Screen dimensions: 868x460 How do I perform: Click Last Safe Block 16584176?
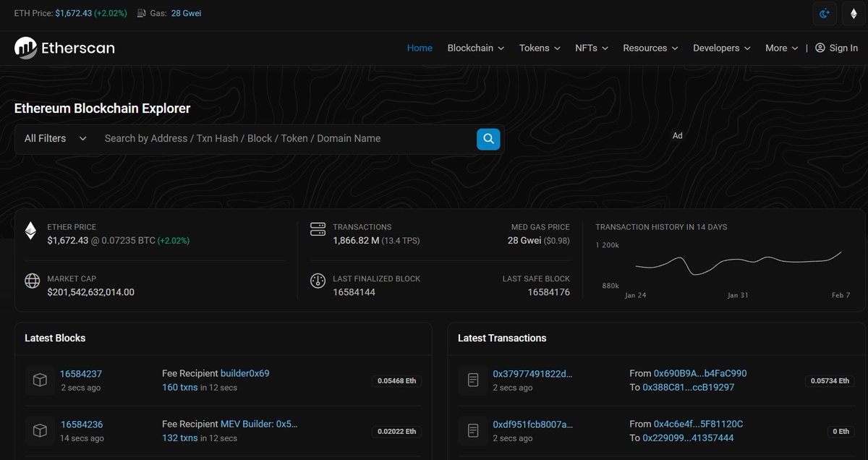[548, 292]
